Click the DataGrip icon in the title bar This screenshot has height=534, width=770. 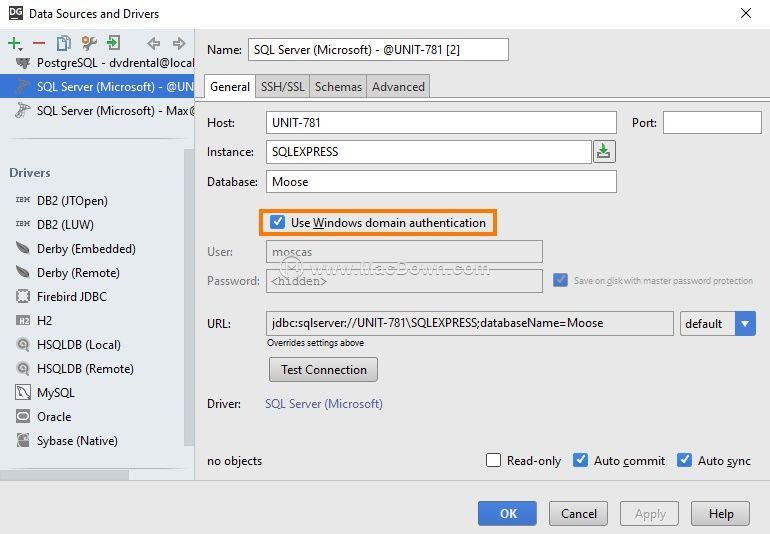(x=16, y=13)
